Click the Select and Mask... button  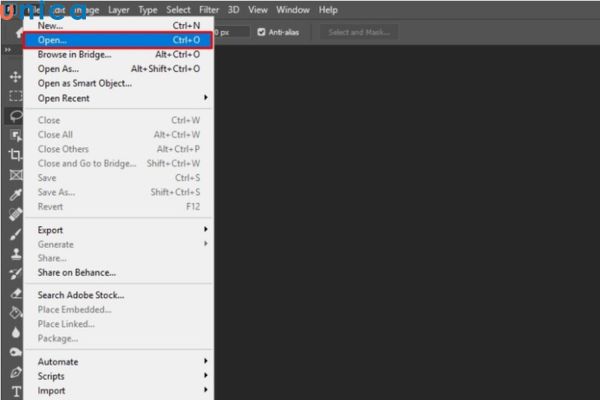coord(359,32)
